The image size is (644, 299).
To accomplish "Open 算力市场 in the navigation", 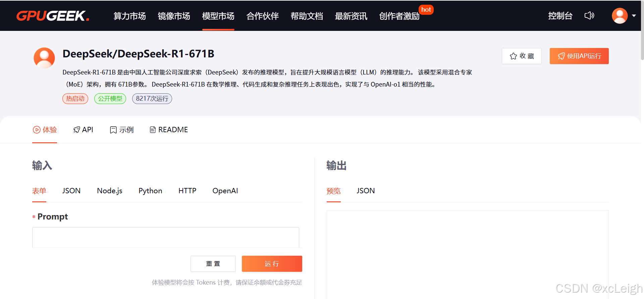I will pos(129,16).
